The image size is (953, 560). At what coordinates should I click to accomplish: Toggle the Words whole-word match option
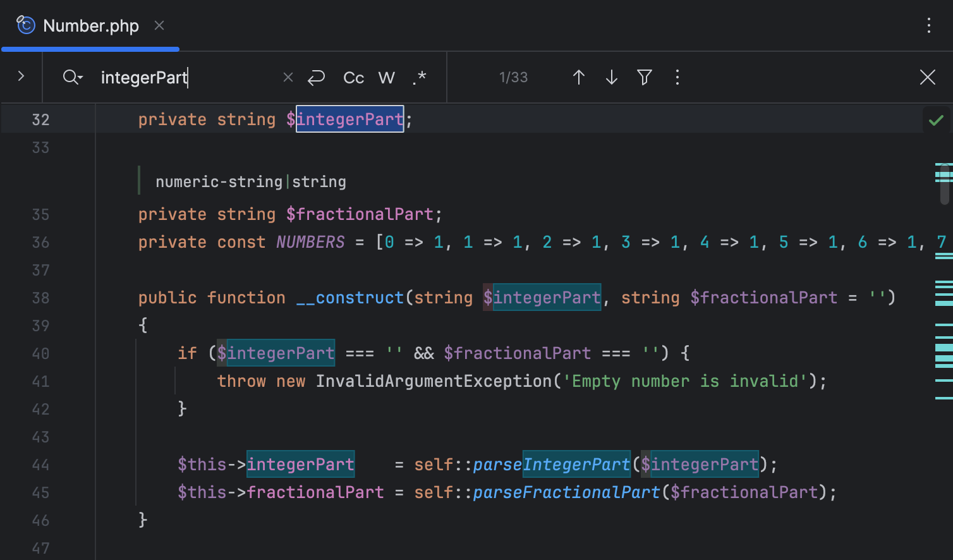tap(386, 77)
